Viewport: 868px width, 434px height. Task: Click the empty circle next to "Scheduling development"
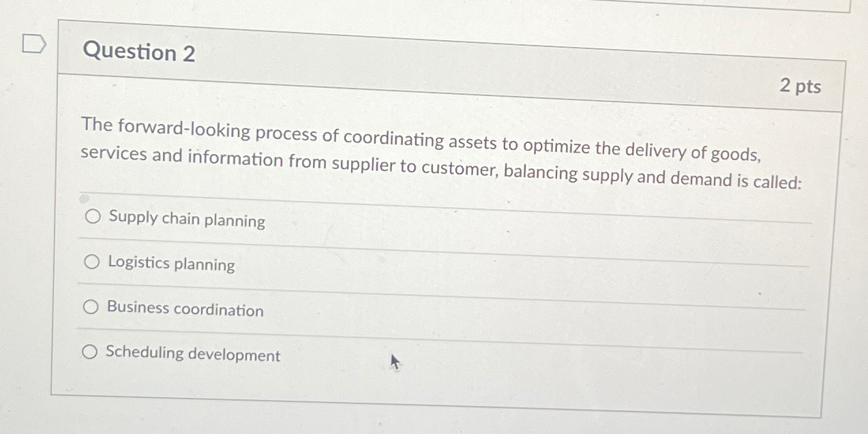click(89, 352)
